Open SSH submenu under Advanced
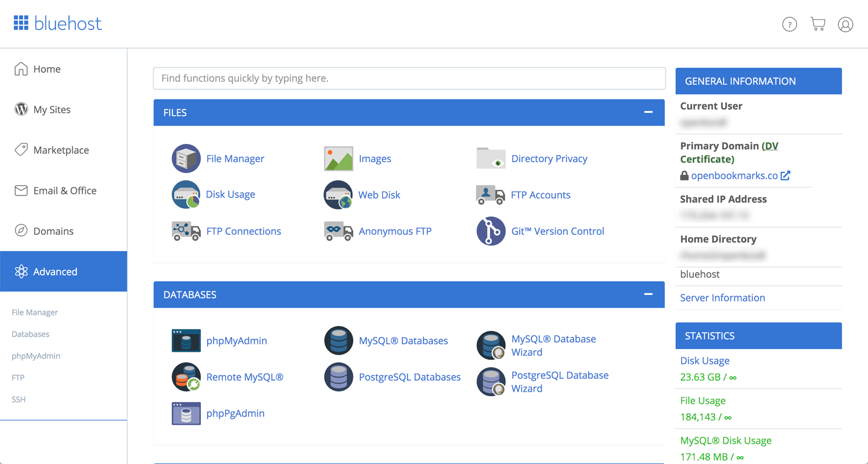Image resolution: width=868 pixels, height=464 pixels. click(19, 399)
